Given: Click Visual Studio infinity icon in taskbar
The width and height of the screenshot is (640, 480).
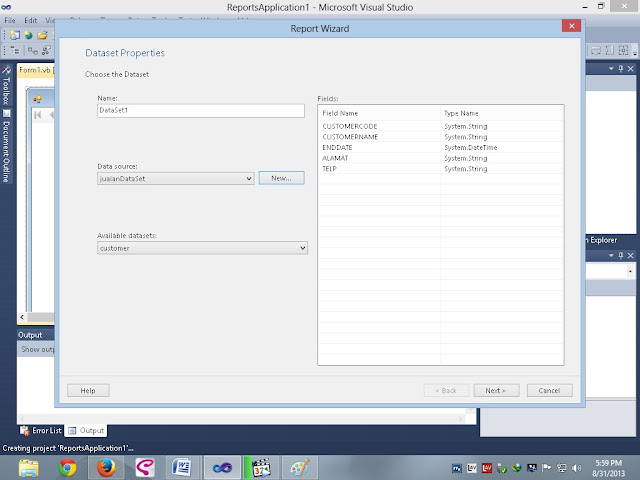Looking at the screenshot, I should (222, 467).
